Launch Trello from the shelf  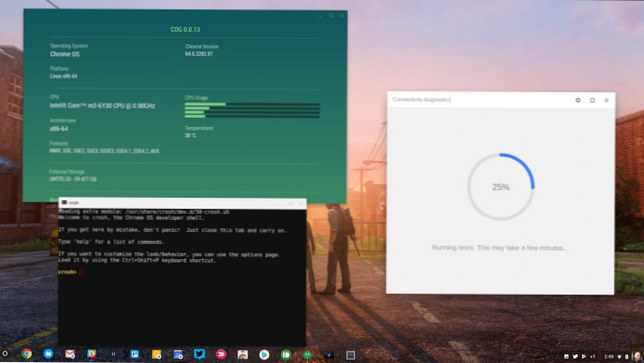pyautogui.click(x=134, y=354)
